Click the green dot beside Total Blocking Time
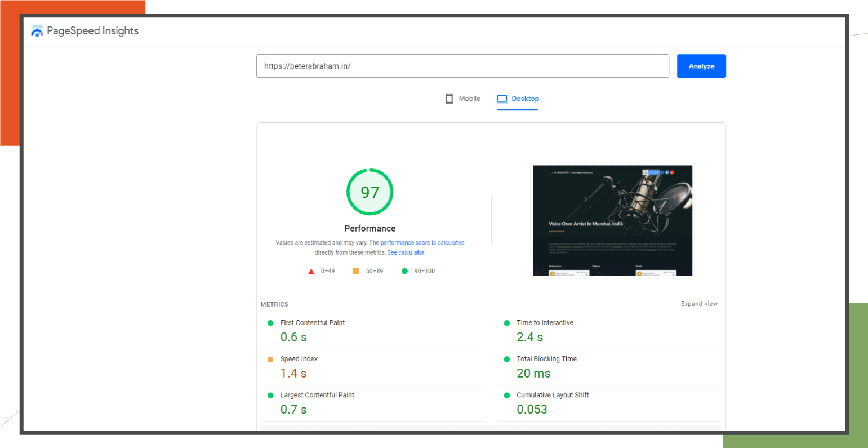 point(506,359)
